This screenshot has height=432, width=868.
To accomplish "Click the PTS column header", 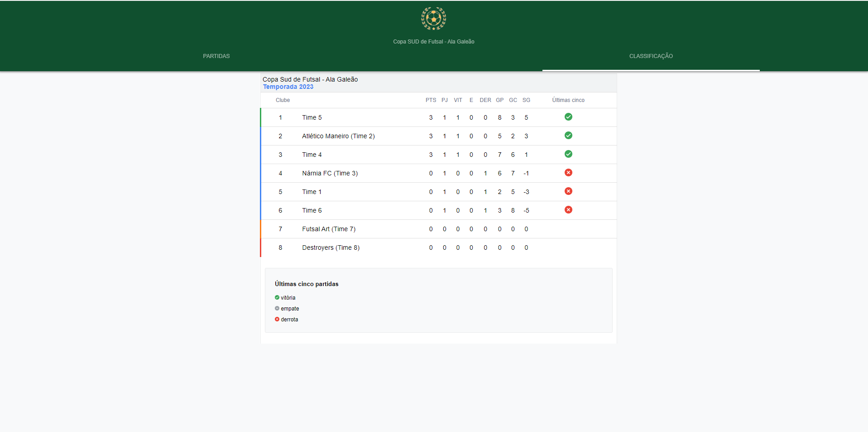I will [x=431, y=100].
